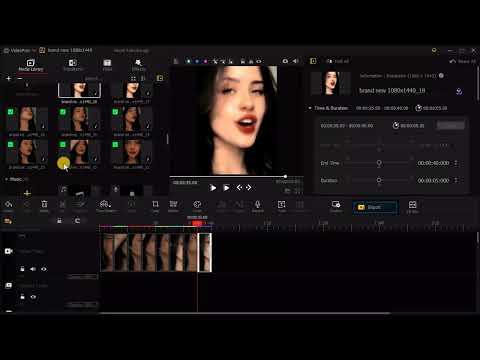Click the Duration value field
This screenshot has width=480, height=360.
[x=433, y=180]
